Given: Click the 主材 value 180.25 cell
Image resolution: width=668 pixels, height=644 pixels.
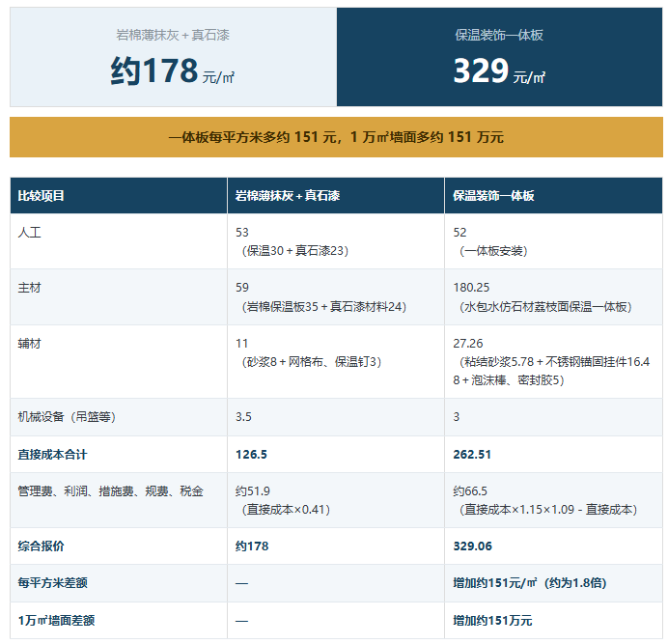Looking at the screenshot, I should 553,297.
